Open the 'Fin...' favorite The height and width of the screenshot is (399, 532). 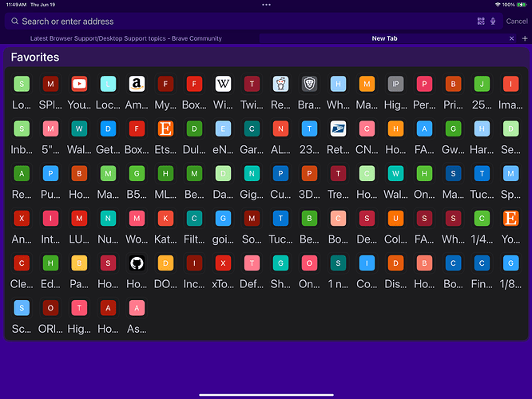[482, 263]
